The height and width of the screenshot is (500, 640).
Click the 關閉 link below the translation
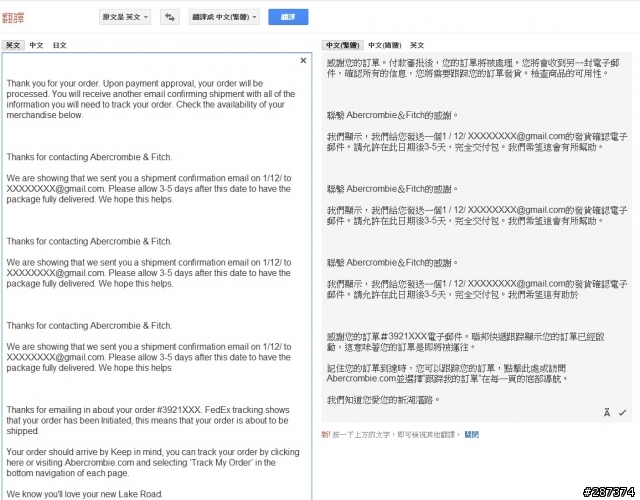pos(472,435)
